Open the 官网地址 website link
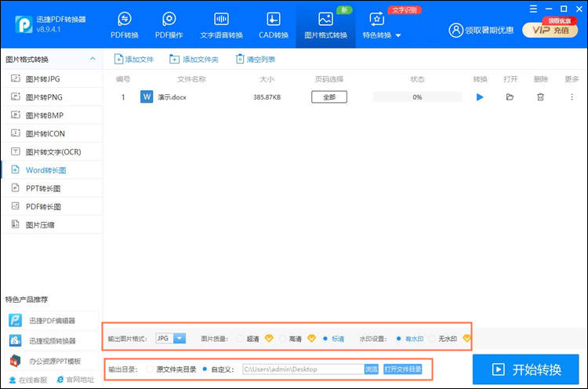This screenshot has width=588, height=389. (x=75, y=380)
